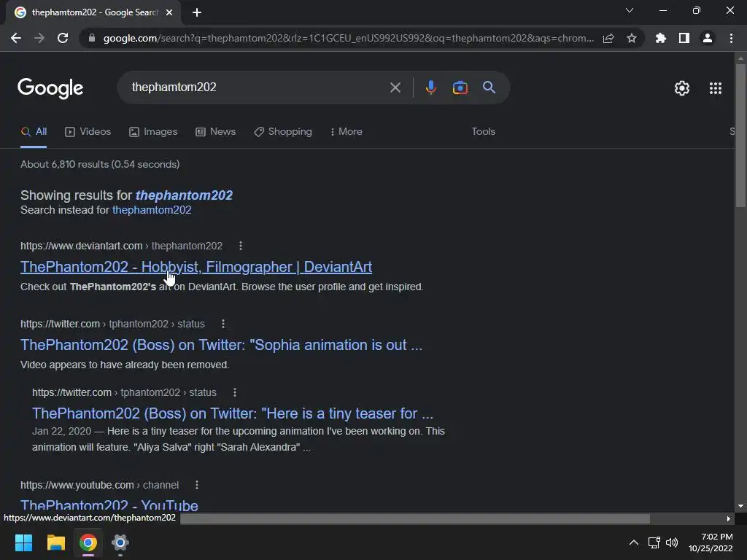Click the vertical scrollbar thumb

[x=740, y=136]
